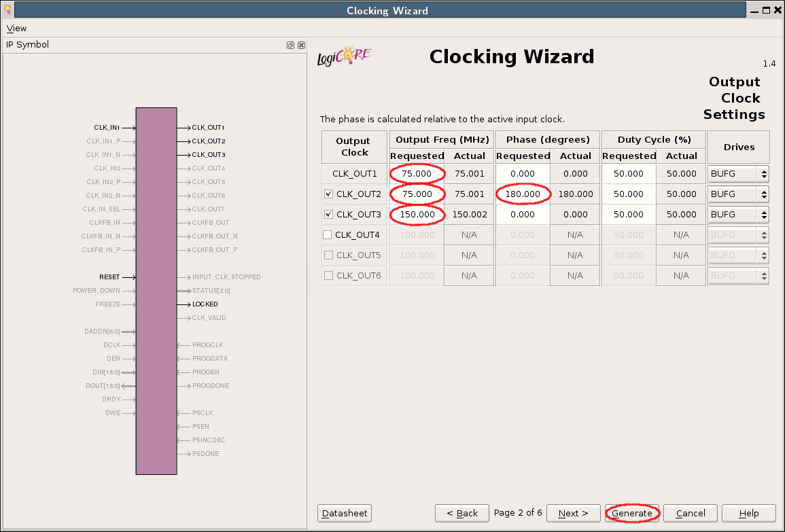Viewport: 785px width, 532px height.
Task: Click the Back button
Action: [461, 513]
